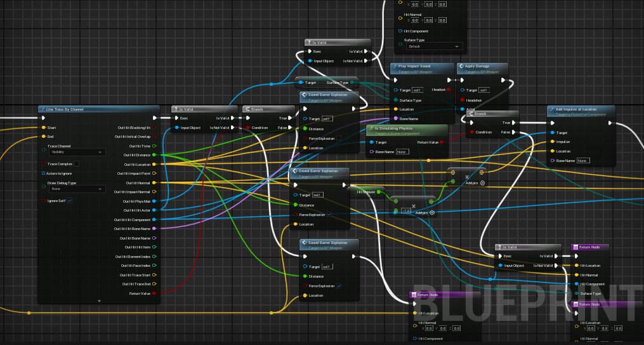This screenshot has width=644, height=345.
Task: Click the End pin on Line Trace By Channel
Action: (x=44, y=137)
